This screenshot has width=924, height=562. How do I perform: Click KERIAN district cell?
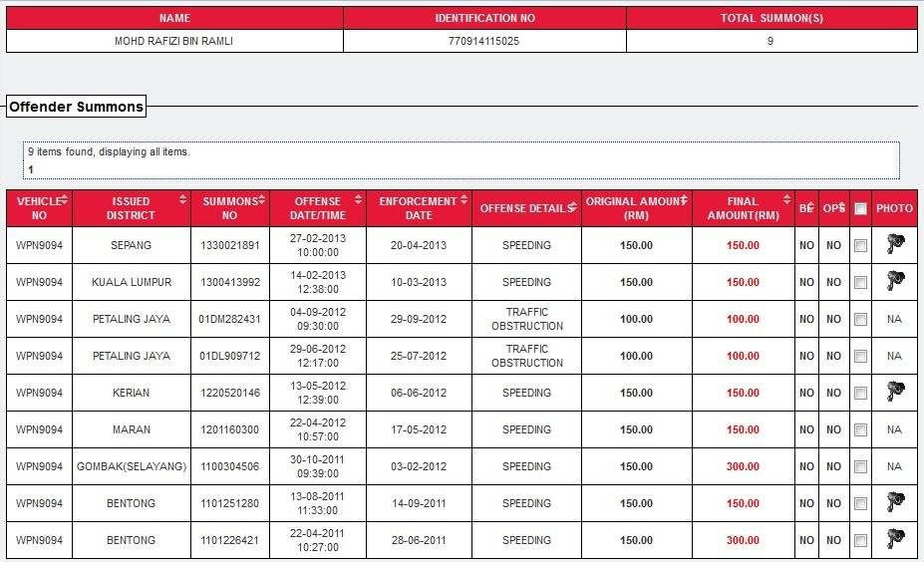click(132, 393)
